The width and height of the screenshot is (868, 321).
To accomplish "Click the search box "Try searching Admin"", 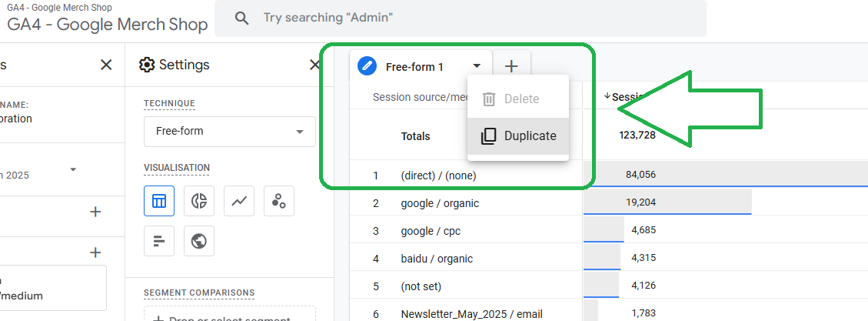I will (460, 18).
